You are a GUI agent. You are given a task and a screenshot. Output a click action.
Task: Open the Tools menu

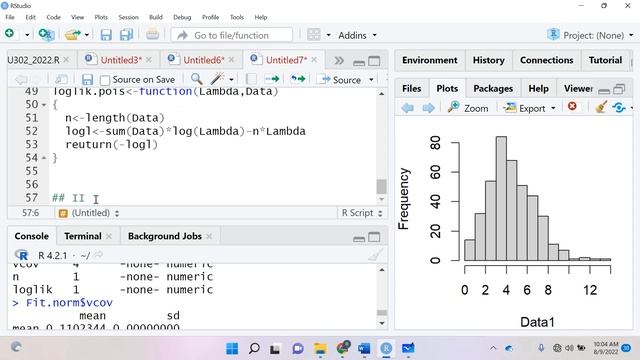[237, 17]
